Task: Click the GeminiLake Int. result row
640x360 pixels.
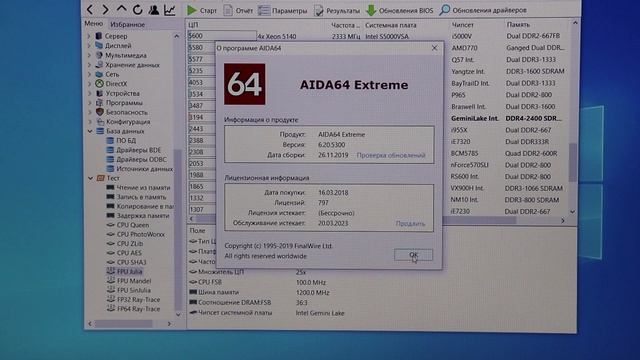Action: 475,118
